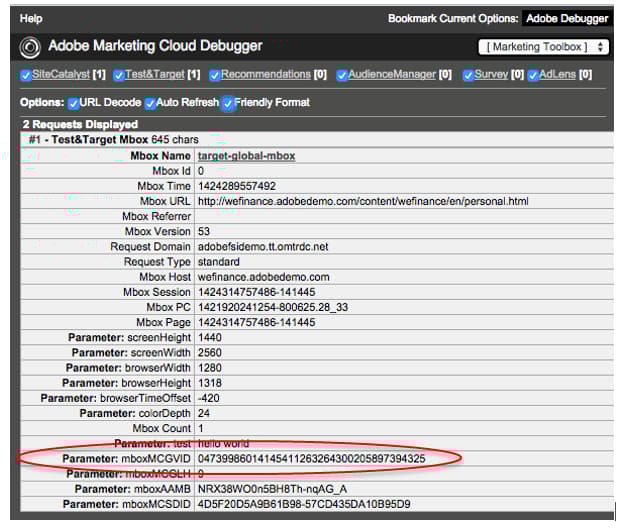The image size is (623, 529).
Task: Toggle the Recommendations checkbox
Action: click(x=215, y=75)
